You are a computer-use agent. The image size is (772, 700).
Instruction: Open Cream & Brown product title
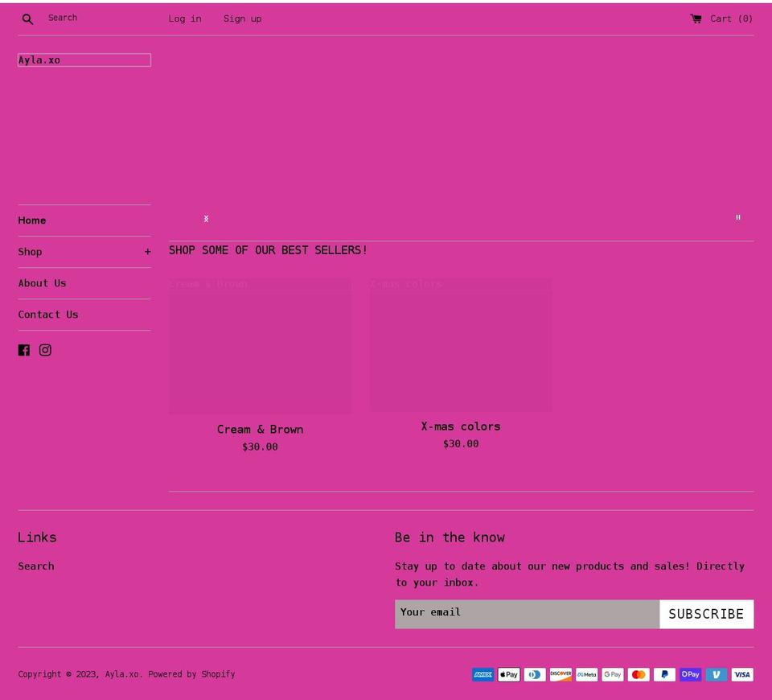pyautogui.click(x=260, y=430)
